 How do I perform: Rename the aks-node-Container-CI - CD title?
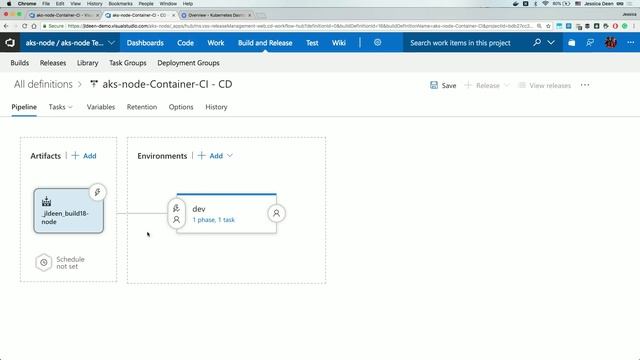[167, 84]
